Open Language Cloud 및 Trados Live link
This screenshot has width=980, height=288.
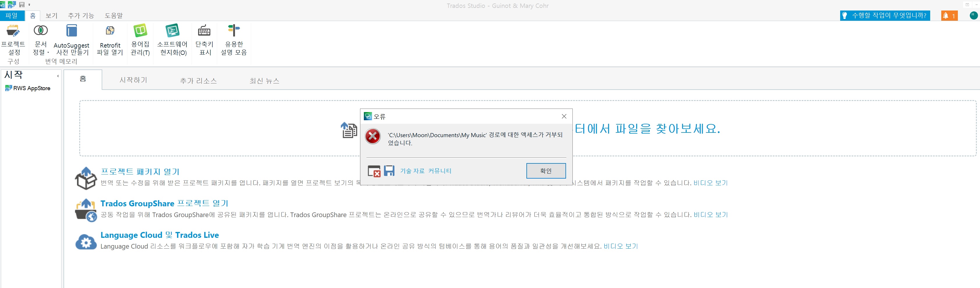(160, 235)
